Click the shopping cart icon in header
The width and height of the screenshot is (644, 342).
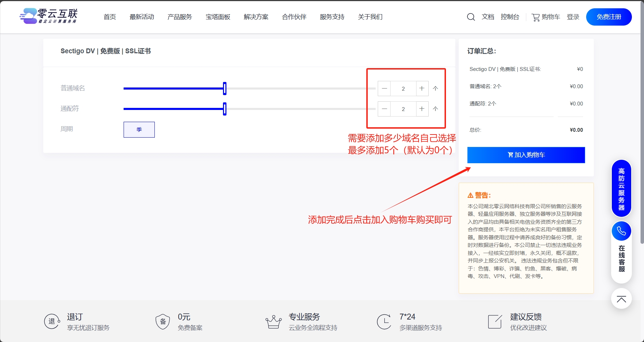pyautogui.click(x=536, y=17)
